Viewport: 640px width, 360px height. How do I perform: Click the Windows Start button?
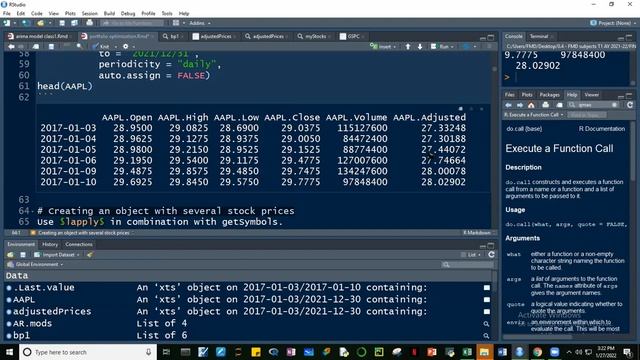click(9, 352)
